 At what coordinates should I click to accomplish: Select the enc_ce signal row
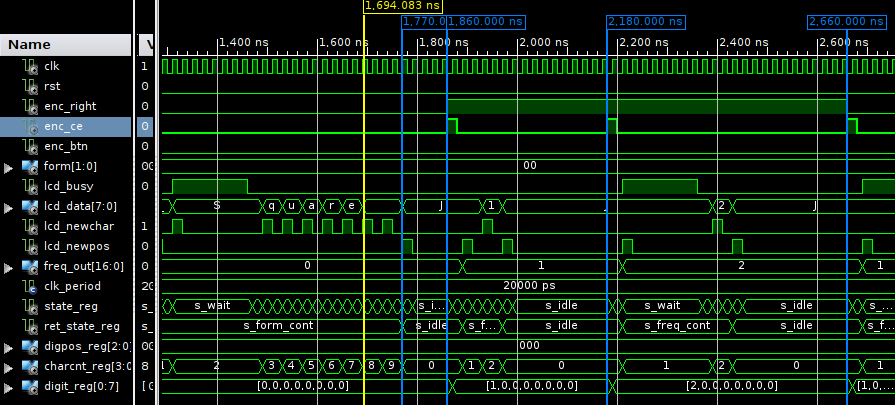point(65,126)
